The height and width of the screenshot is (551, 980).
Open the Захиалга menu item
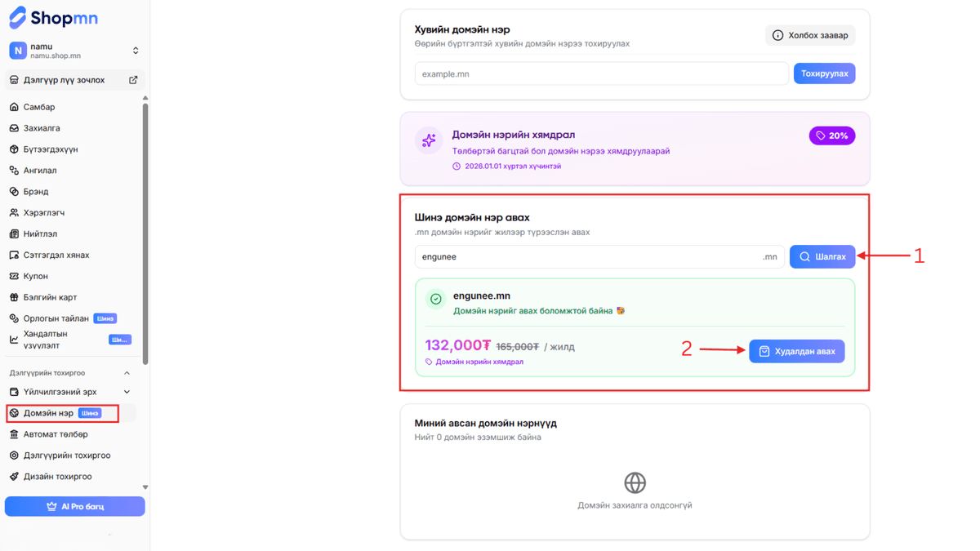pyautogui.click(x=42, y=128)
